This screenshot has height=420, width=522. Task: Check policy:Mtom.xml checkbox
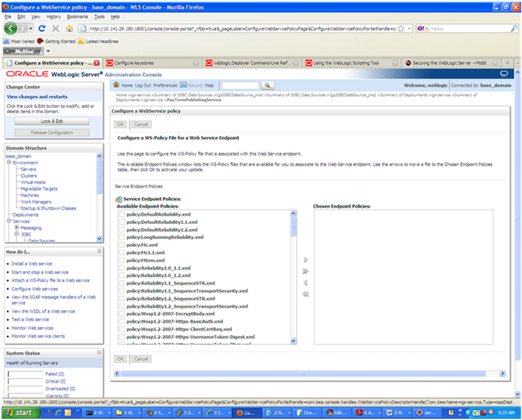(x=122, y=260)
